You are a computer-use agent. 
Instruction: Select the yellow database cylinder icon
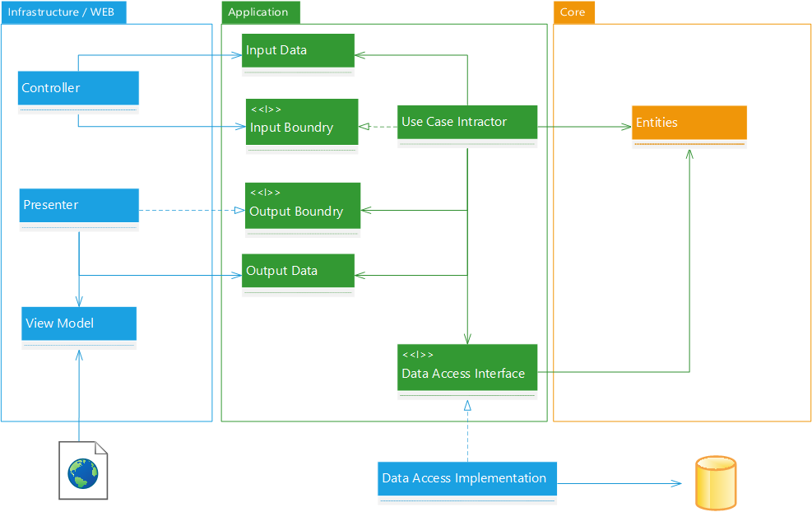(716, 482)
